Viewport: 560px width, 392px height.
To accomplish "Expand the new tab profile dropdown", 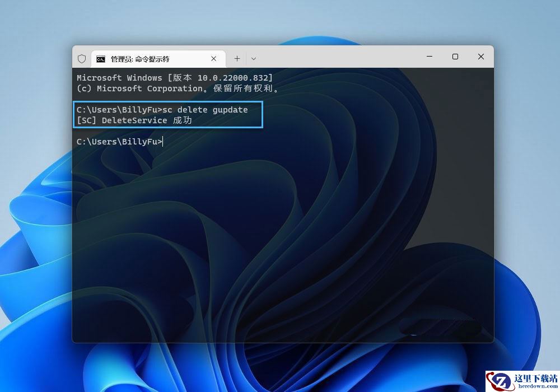I will pos(254,59).
